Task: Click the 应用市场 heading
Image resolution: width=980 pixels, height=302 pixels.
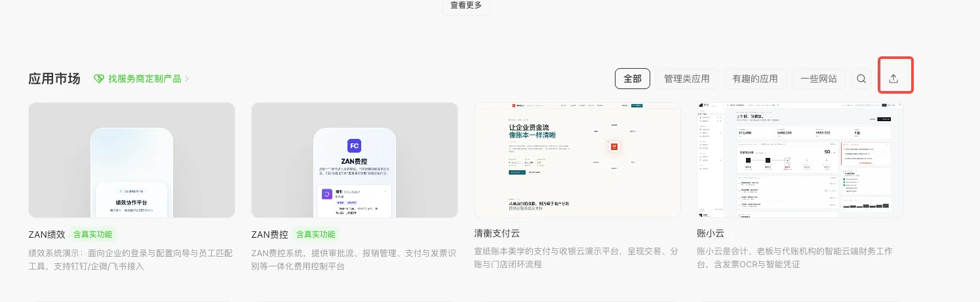Action: [x=54, y=79]
